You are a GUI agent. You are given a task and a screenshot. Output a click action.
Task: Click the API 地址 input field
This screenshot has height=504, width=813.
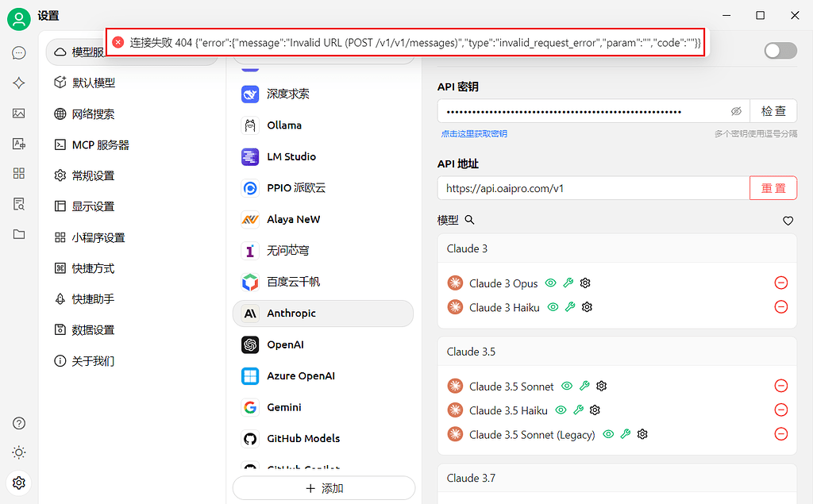594,187
